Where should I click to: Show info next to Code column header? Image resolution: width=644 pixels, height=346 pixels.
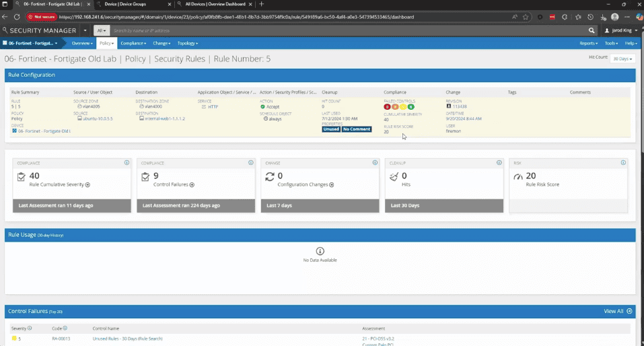[x=65, y=328]
